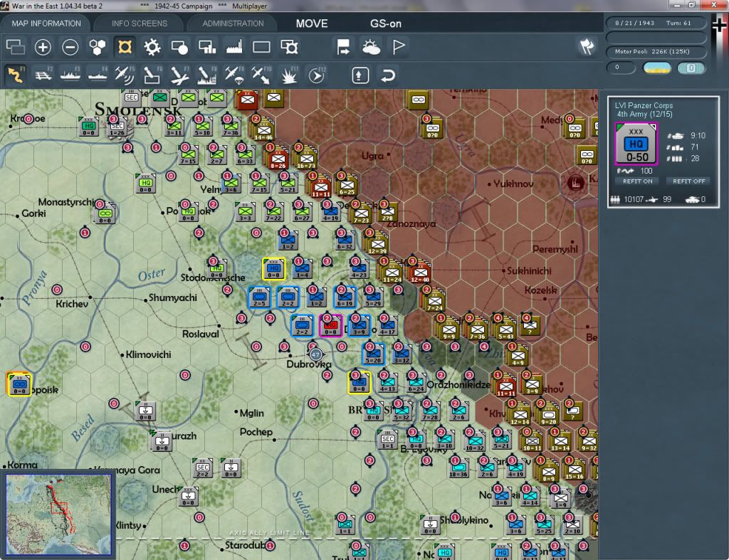
Task: Select Bomb City mode (F8)
Action: pos(207,75)
